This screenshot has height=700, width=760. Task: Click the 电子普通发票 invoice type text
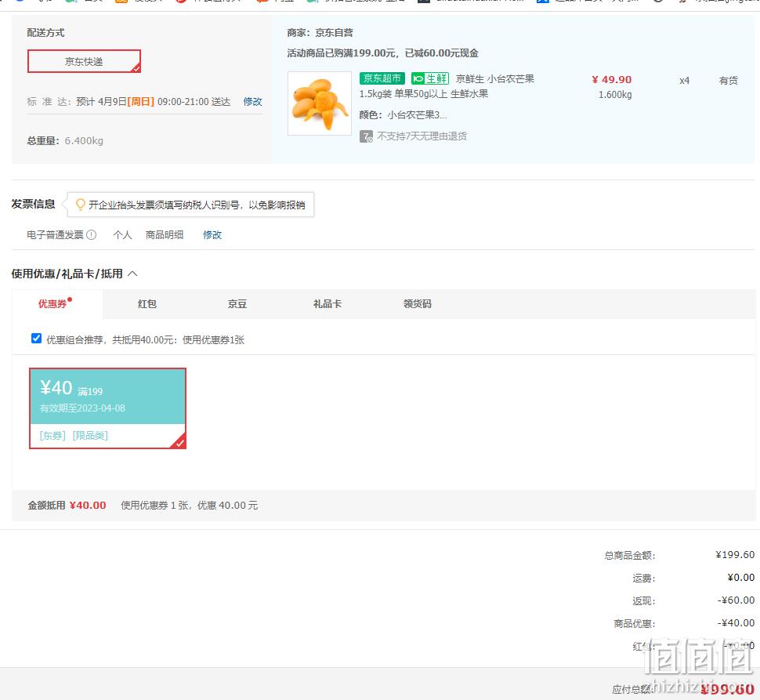[x=56, y=235]
